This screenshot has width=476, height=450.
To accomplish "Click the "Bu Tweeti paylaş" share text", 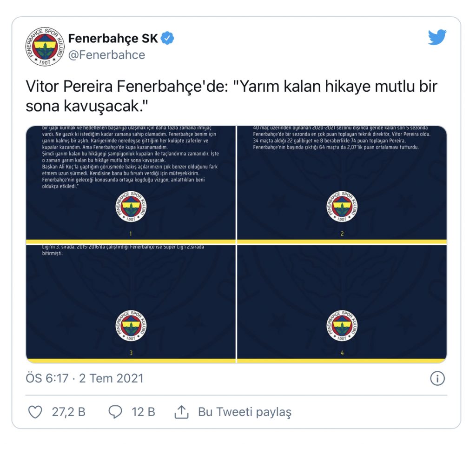I will coord(245,412).
